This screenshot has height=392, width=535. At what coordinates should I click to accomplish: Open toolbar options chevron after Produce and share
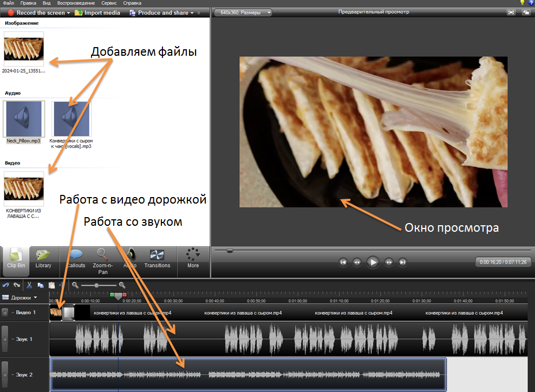[199, 13]
